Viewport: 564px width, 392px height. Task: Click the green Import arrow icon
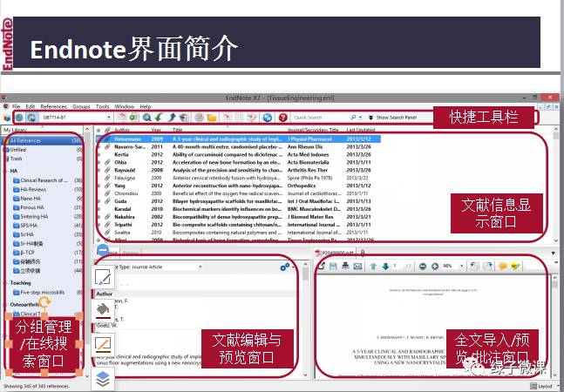click(159, 117)
